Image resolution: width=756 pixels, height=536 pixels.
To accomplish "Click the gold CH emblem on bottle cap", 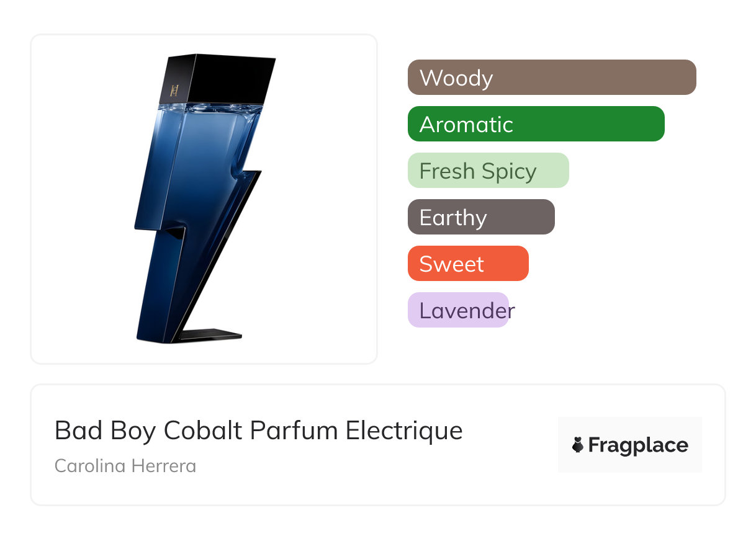I will pyautogui.click(x=174, y=91).
